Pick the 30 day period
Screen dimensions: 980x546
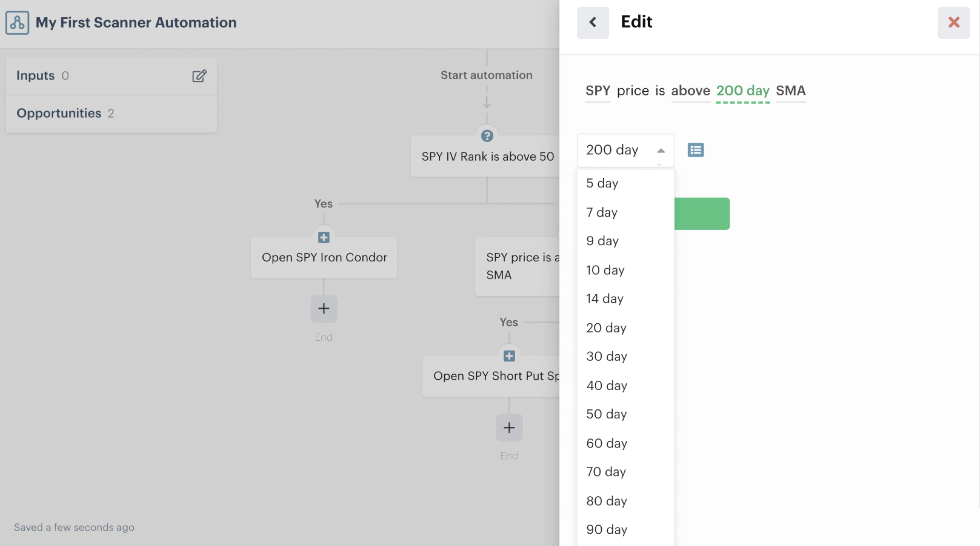click(625, 356)
